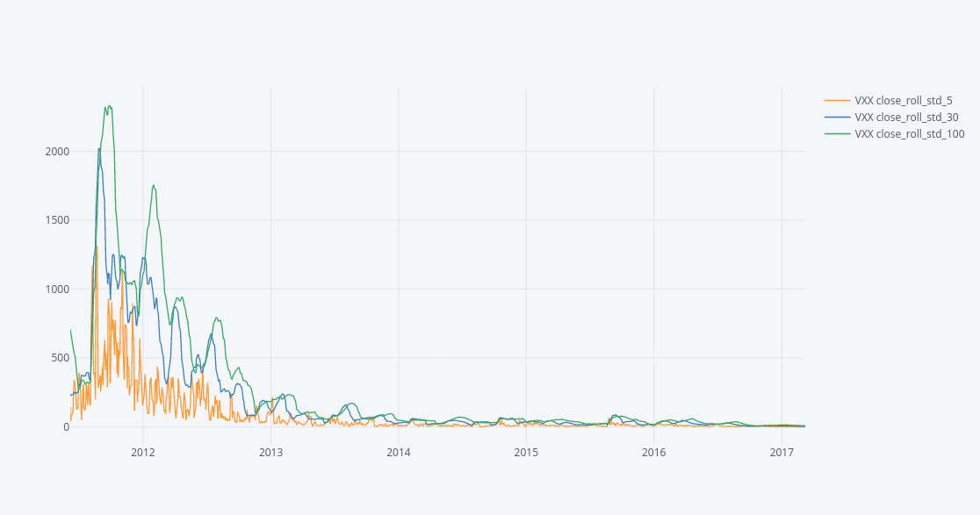Click the green line's highest peak
The image size is (980, 515).
[x=108, y=106]
